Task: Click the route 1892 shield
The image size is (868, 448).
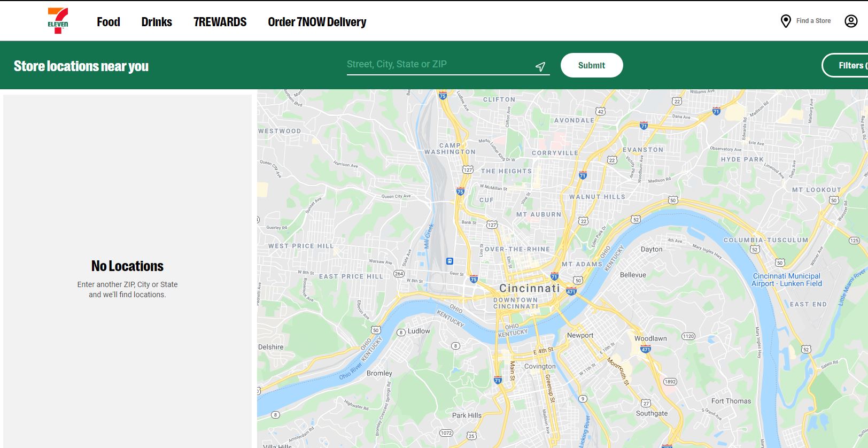Action: click(x=670, y=382)
